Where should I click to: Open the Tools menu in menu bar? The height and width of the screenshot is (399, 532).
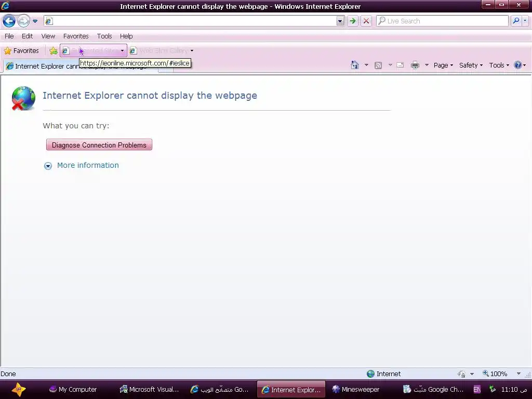coord(104,36)
